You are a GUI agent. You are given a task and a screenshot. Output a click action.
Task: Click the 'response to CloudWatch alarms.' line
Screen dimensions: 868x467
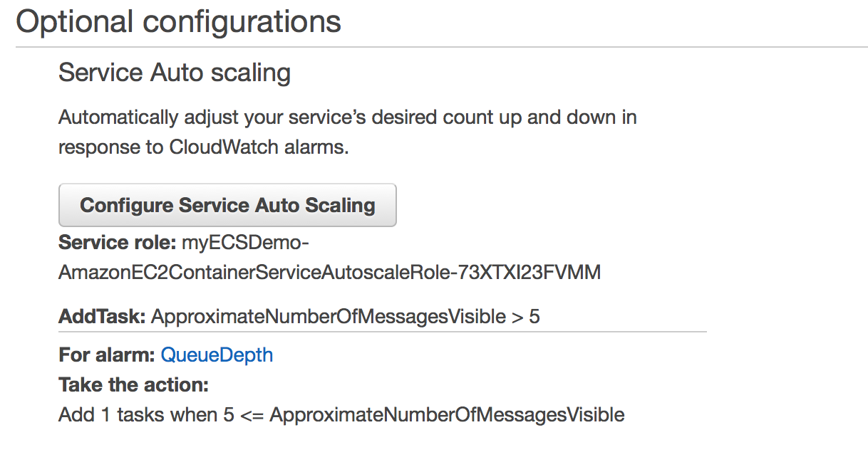[204, 147]
